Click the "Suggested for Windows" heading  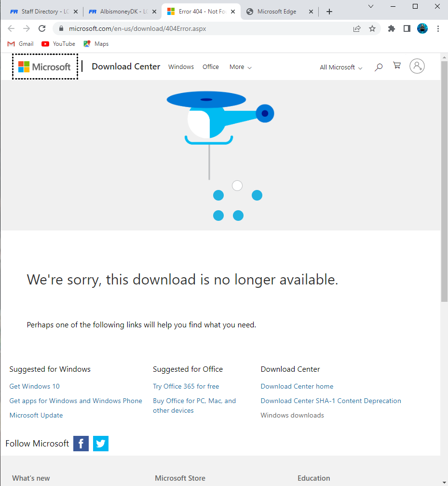tap(50, 369)
